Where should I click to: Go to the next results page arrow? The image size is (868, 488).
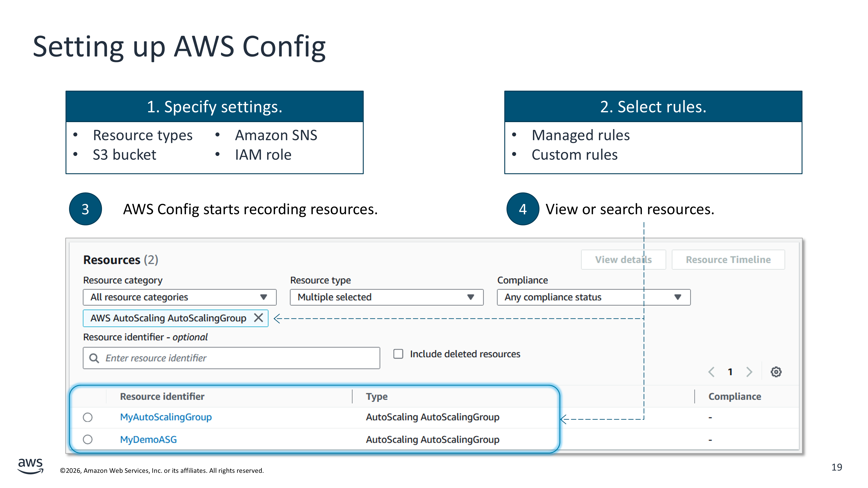tap(749, 372)
